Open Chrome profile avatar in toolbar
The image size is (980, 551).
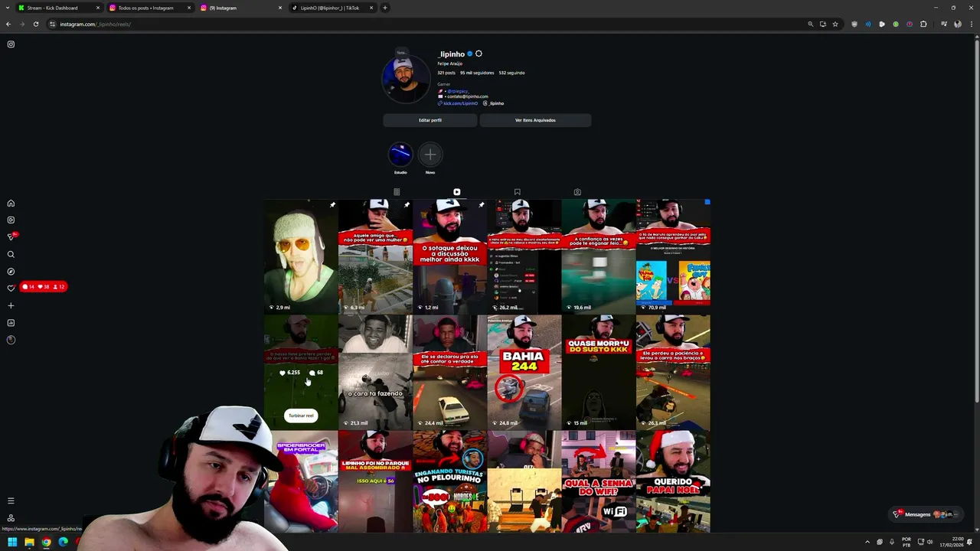click(x=957, y=24)
